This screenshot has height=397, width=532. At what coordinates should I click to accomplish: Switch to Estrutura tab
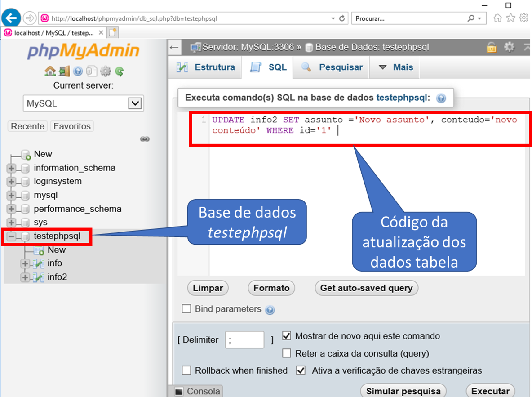tap(206, 67)
